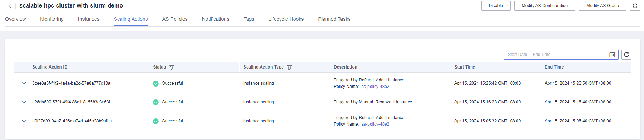Click Modify AS Configuration
644x140 pixels.
[x=545, y=6]
